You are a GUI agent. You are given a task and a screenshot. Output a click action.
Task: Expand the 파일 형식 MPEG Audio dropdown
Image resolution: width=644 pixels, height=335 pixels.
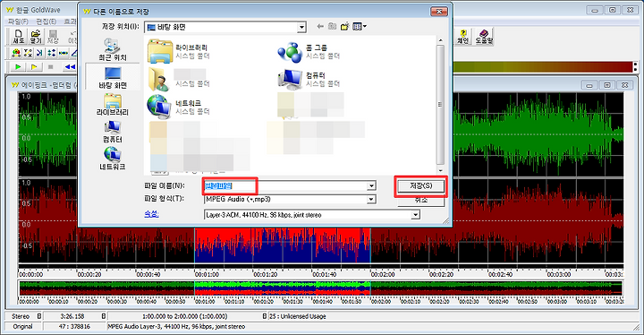click(x=371, y=199)
